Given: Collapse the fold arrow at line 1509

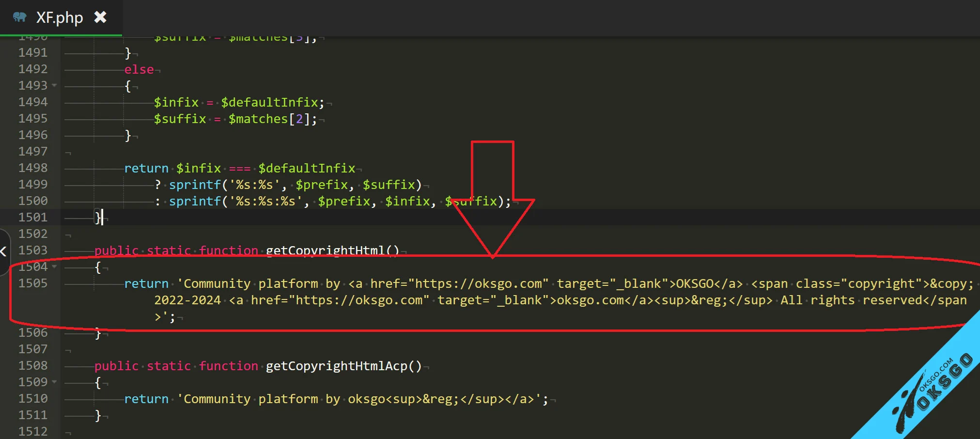Looking at the screenshot, I should pos(54,382).
